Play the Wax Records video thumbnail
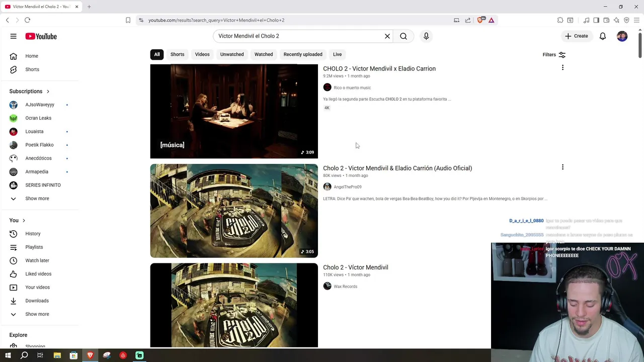This screenshot has width=644, height=362. [x=234, y=305]
